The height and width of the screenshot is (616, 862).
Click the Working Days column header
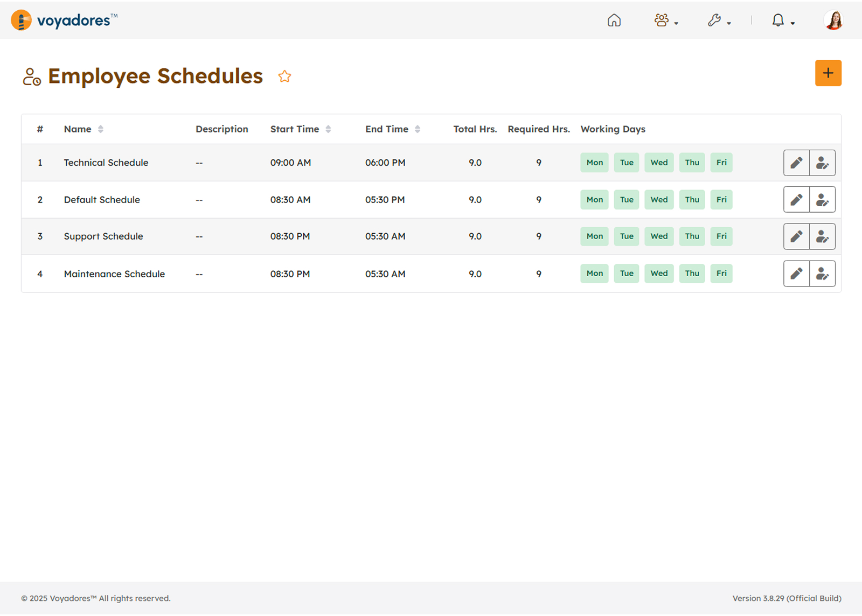(x=613, y=129)
